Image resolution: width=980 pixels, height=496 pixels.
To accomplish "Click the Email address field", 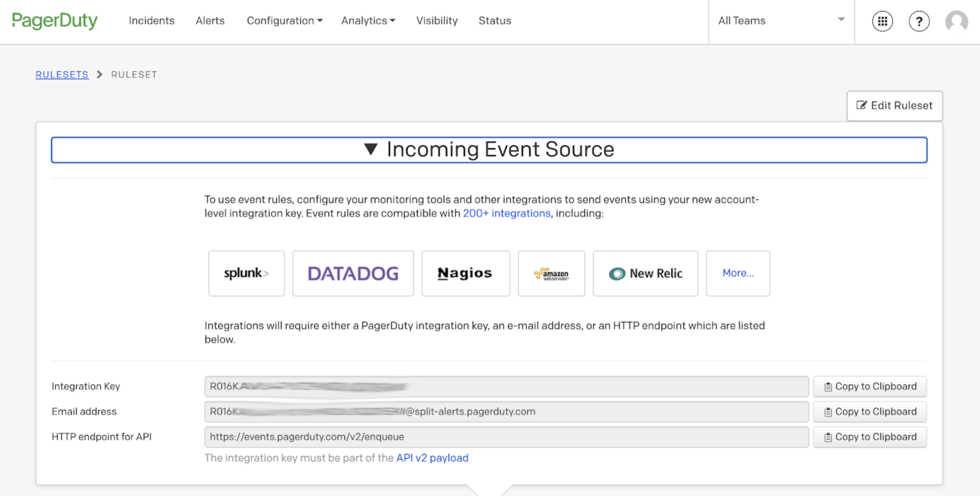I will pyautogui.click(x=506, y=411).
